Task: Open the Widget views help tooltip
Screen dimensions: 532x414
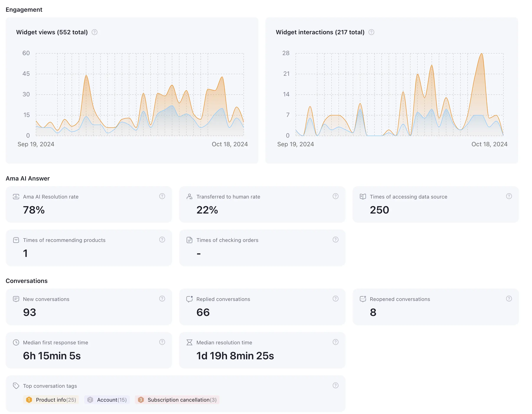Action: [x=95, y=32]
